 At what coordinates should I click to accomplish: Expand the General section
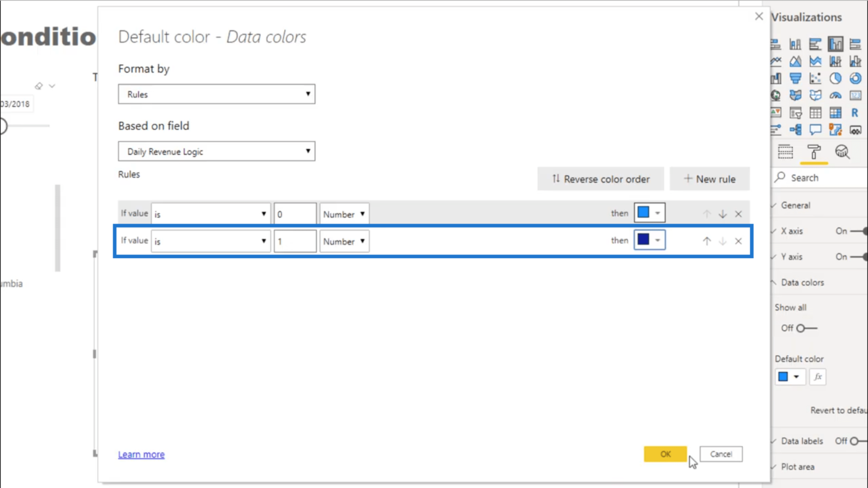(x=795, y=205)
